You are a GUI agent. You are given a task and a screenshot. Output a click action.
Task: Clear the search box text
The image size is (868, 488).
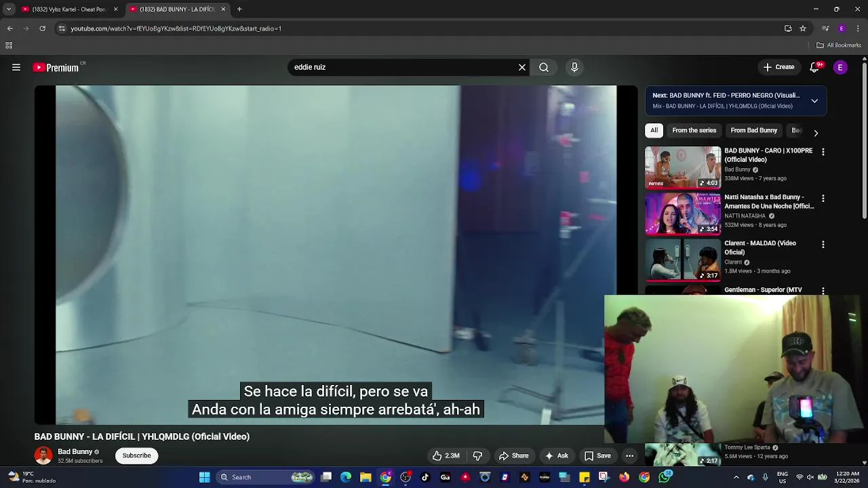pyautogui.click(x=522, y=67)
